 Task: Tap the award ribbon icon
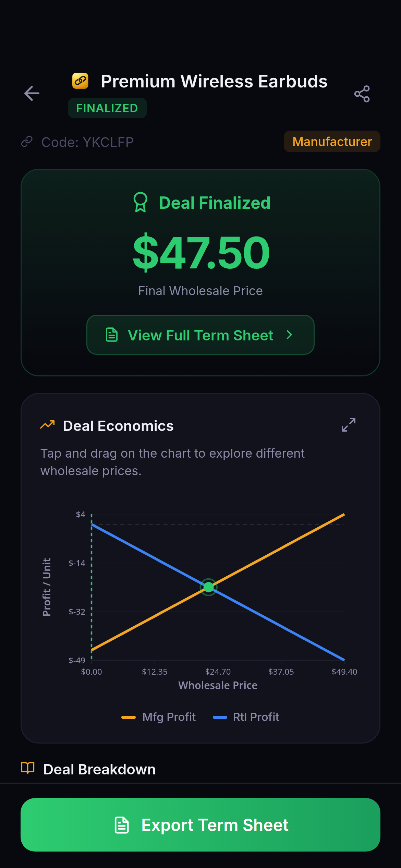coord(141,202)
